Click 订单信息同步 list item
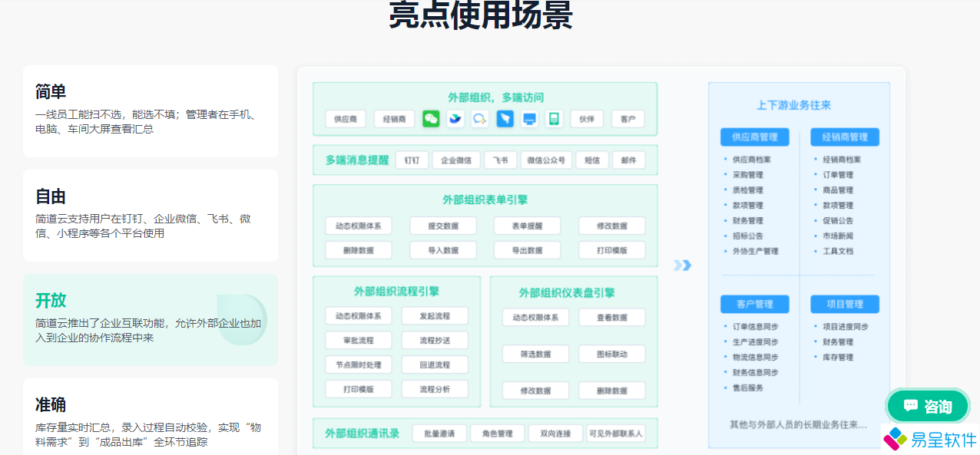Image resolution: width=980 pixels, height=455 pixels. pos(755,327)
